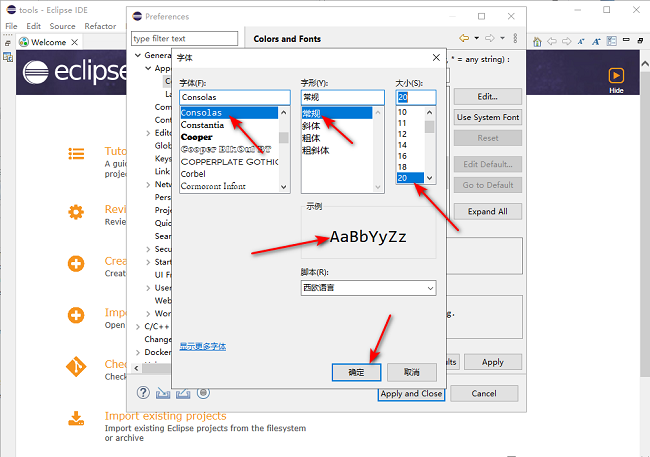Open the forward history dropdown arrow
The height and width of the screenshot is (457, 650).
click(502, 38)
